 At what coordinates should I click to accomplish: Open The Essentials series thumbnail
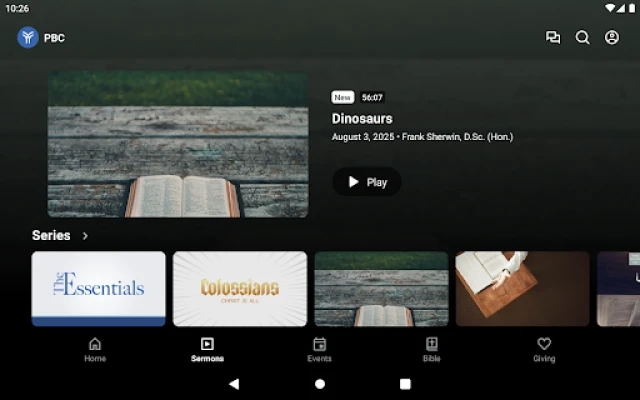99,288
